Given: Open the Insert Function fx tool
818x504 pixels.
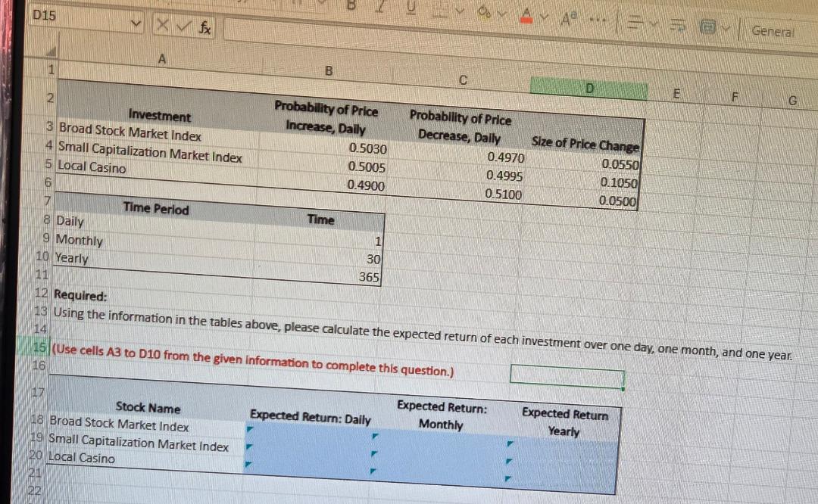Looking at the screenshot, I should click(205, 26).
